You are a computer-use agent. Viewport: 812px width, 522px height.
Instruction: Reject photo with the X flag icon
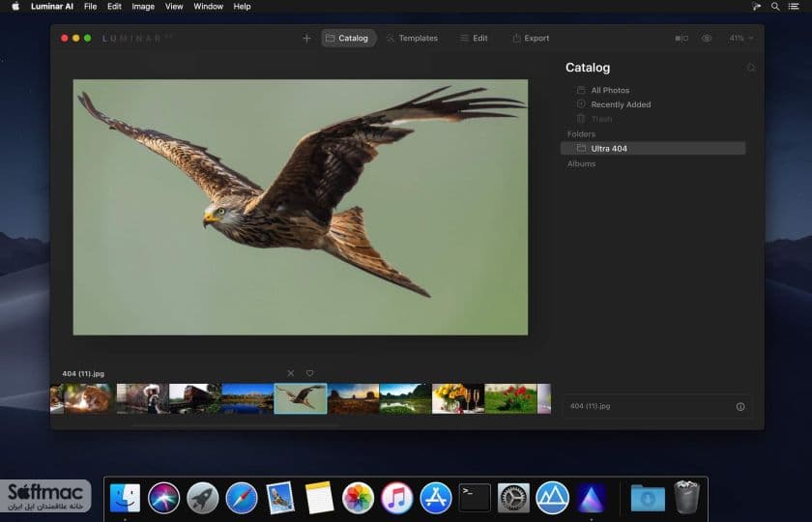291,373
